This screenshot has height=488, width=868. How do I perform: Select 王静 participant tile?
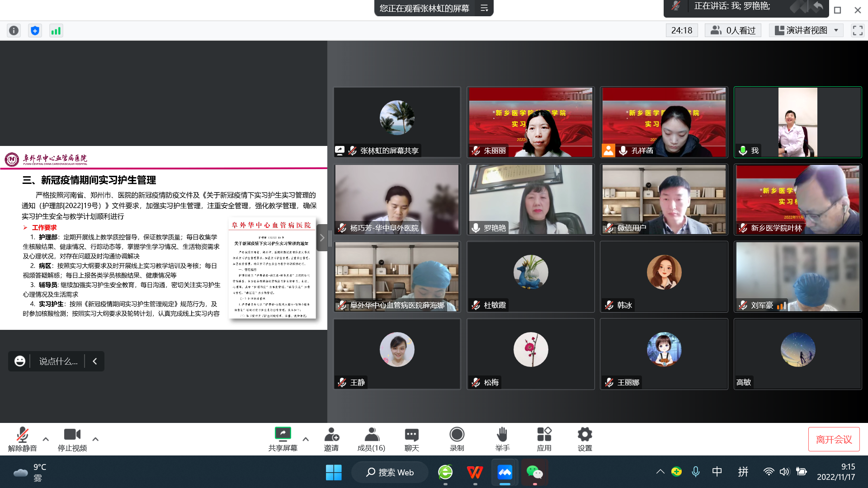click(397, 354)
